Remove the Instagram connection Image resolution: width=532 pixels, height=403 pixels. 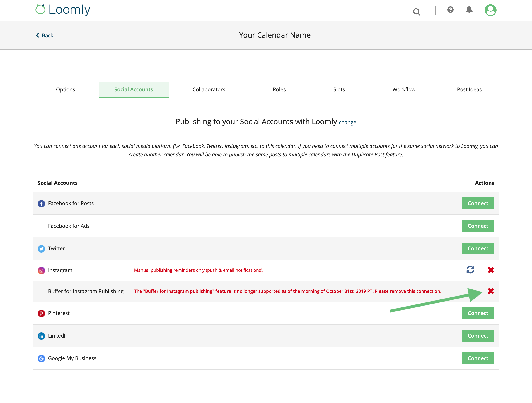coord(491,270)
